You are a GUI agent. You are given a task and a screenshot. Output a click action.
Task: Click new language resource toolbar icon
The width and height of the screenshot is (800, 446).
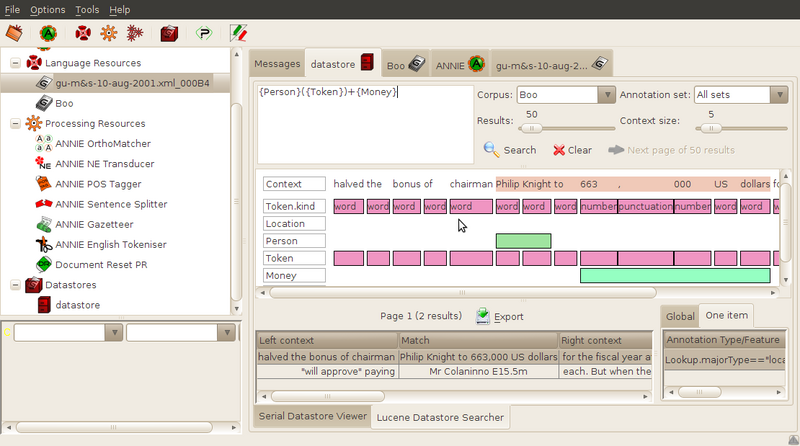[83, 34]
